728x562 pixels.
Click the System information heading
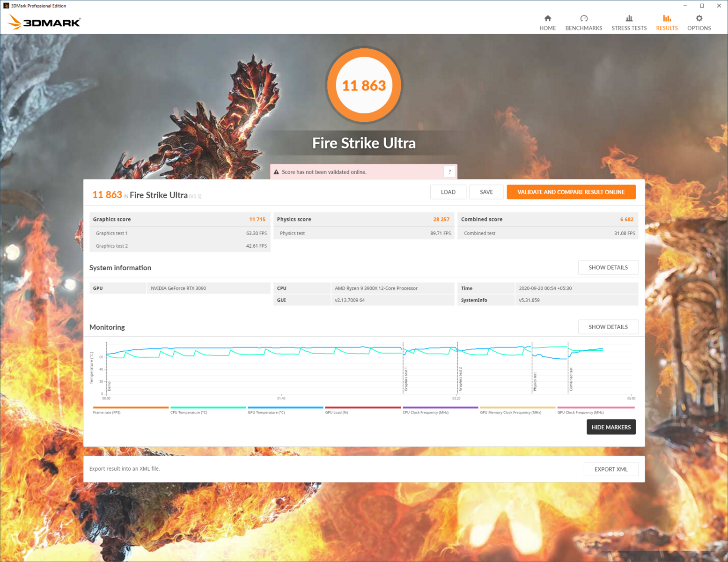pos(120,268)
